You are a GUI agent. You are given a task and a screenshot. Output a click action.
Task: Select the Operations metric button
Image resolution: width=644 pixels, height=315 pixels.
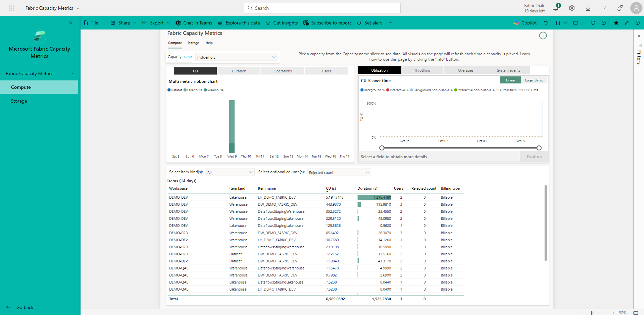coord(283,71)
